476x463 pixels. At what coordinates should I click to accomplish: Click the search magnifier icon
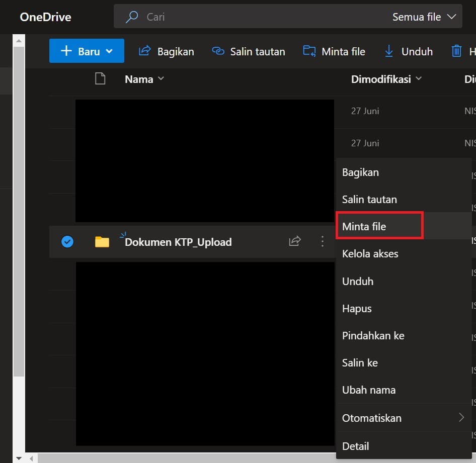point(131,17)
